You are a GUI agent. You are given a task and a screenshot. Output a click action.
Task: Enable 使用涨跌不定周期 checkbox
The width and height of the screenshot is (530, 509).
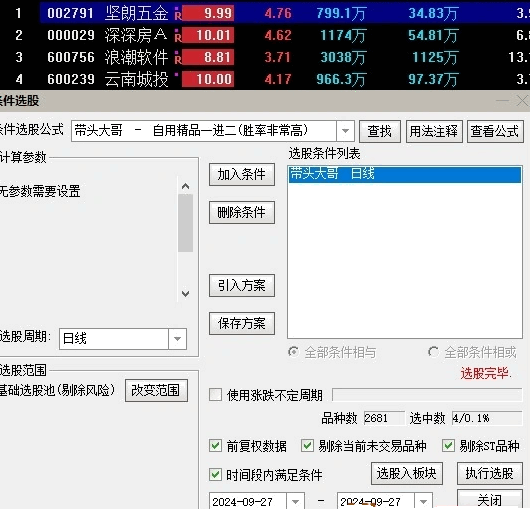click(x=215, y=395)
